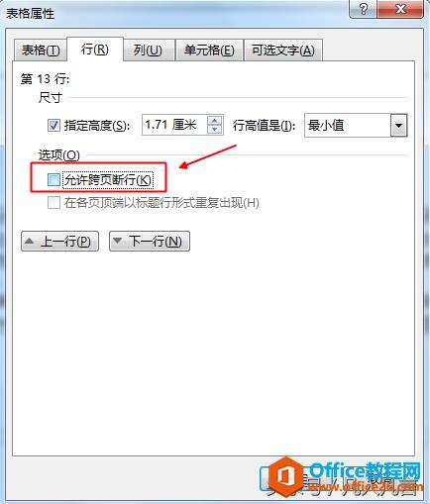This screenshot has width=430, height=504.
Task: Increase height with the spinner up arrow
Action: (215, 120)
